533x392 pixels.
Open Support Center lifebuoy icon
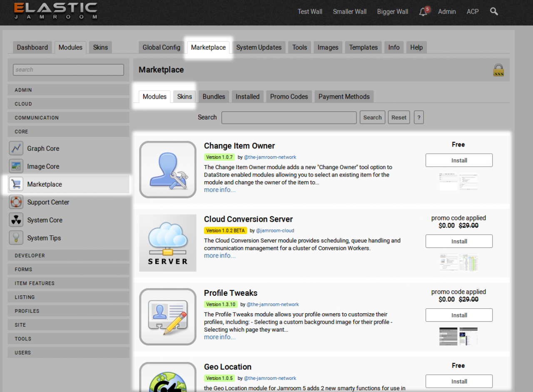(x=16, y=202)
